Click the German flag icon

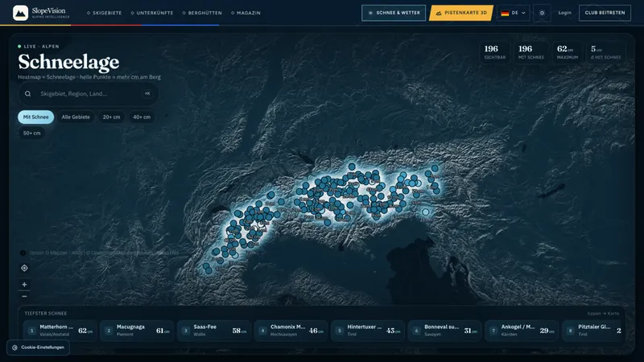coord(506,13)
